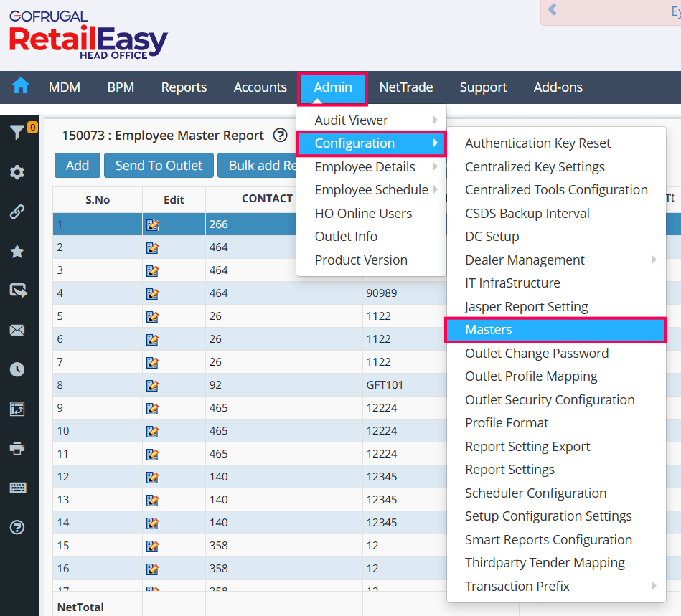The width and height of the screenshot is (681, 616).
Task: Open Jasper Report Setting option
Action: (556, 306)
